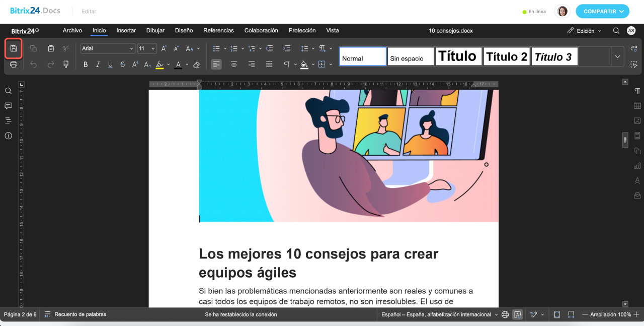Toggle spell checking in status bar

518,314
